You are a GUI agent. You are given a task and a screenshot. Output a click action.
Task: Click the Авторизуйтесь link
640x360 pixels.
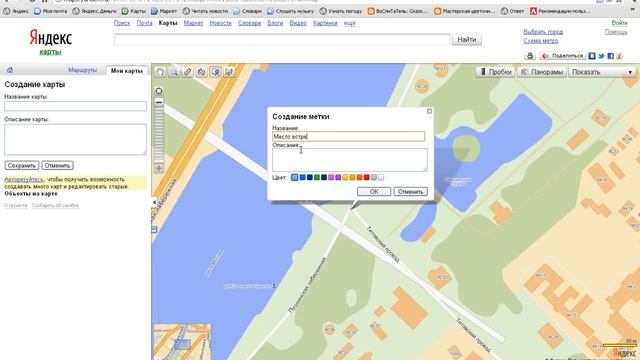coord(23,180)
